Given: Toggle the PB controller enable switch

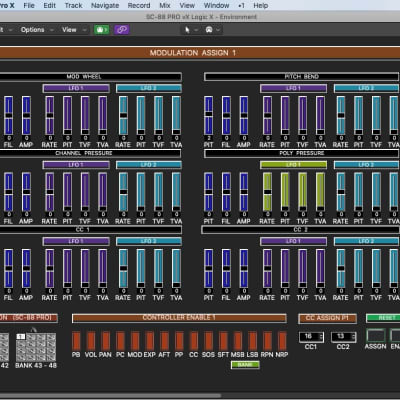Looking at the screenshot, I should pyautogui.click(x=76, y=341).
